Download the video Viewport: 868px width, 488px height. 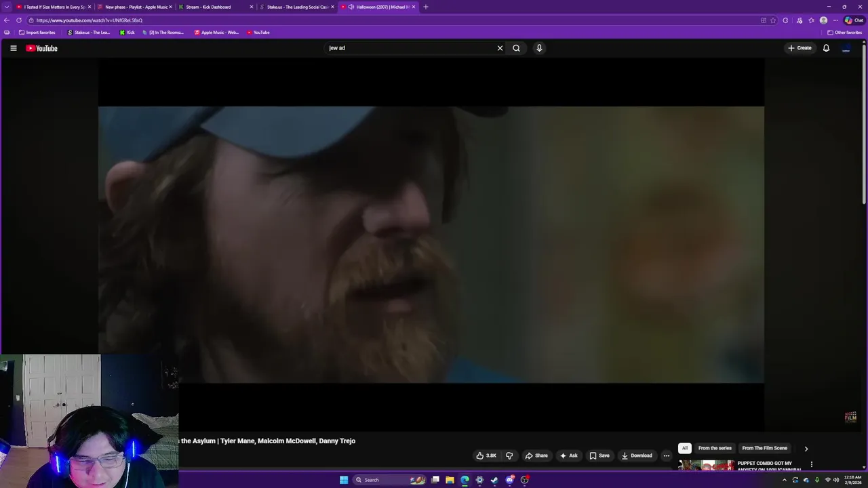(637, 455)
